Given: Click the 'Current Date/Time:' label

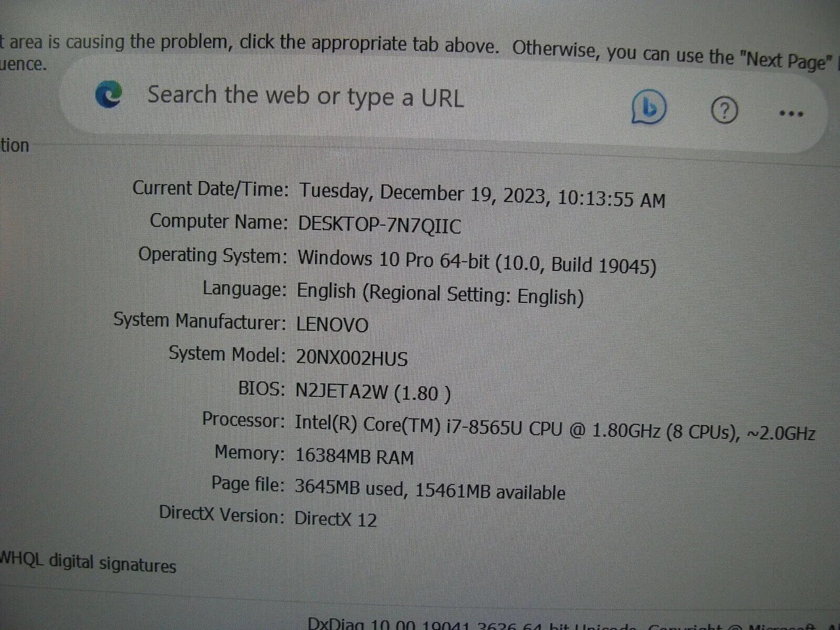Looking at the screenshot, I should (211, 188).
